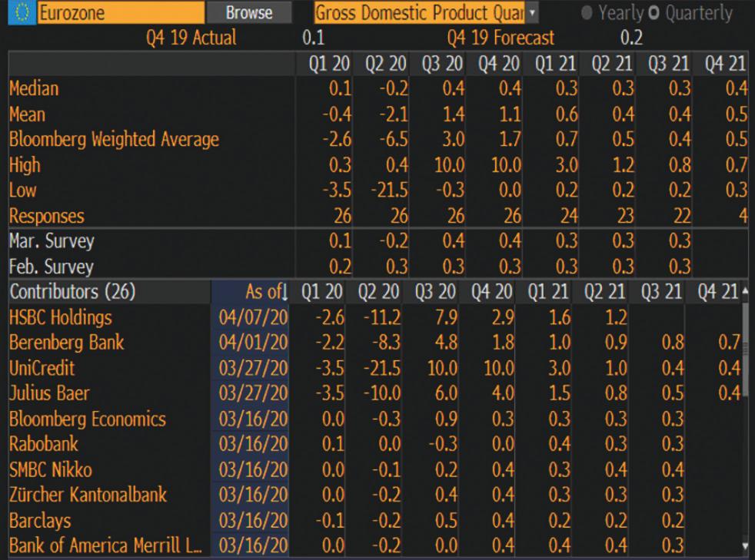Choose Julius Baer in the contributors list
The image size is (755, 560).
click(49, 394)
